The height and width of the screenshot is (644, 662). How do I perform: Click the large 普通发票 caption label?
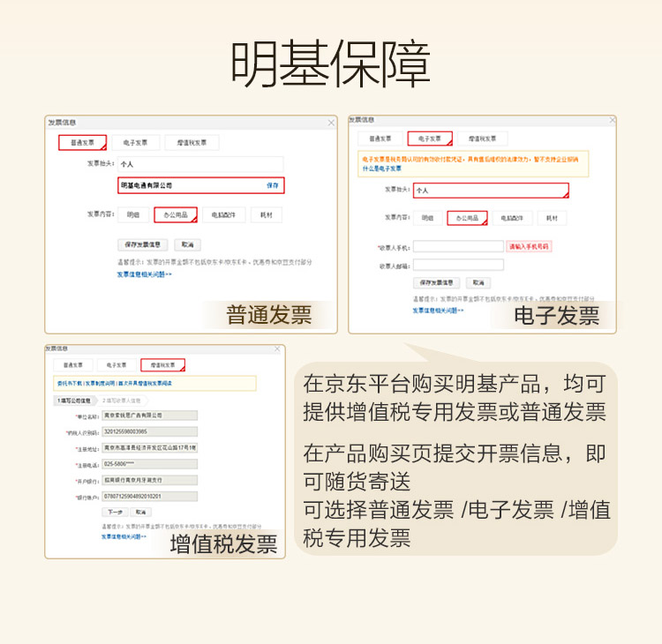click(x=269, y=315)
